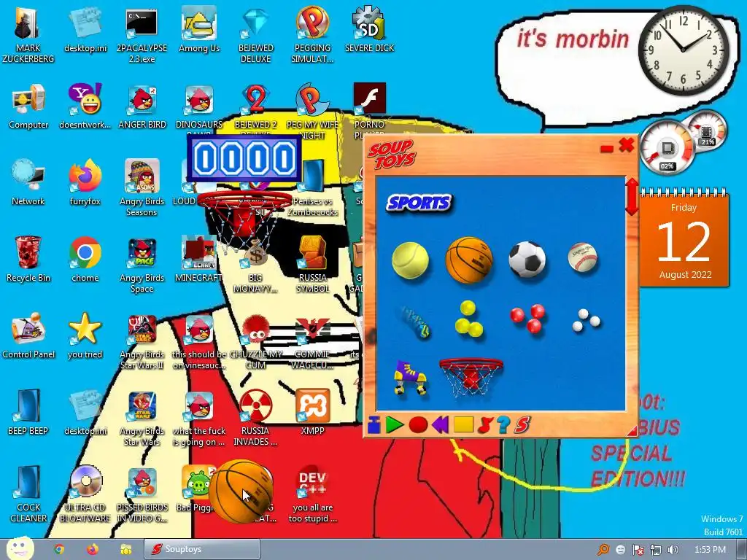Select the ANGER BIRD desktop icon
747x560 pixels.
pos(142,106)
